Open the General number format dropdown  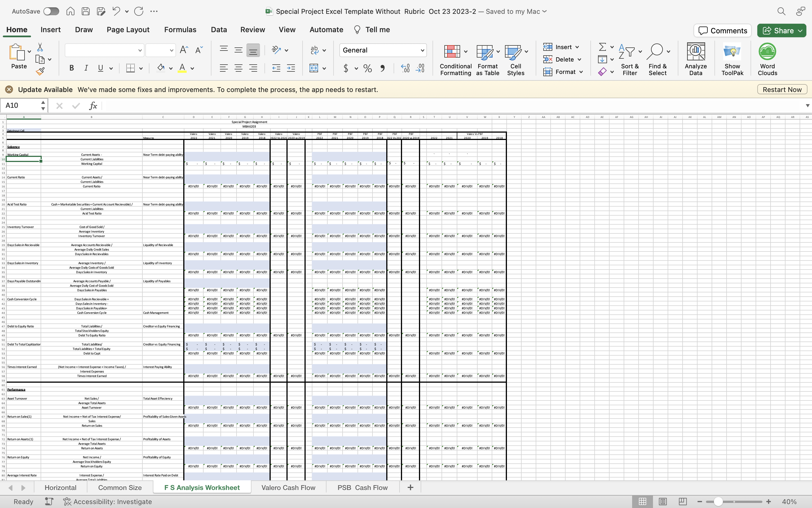422,50
